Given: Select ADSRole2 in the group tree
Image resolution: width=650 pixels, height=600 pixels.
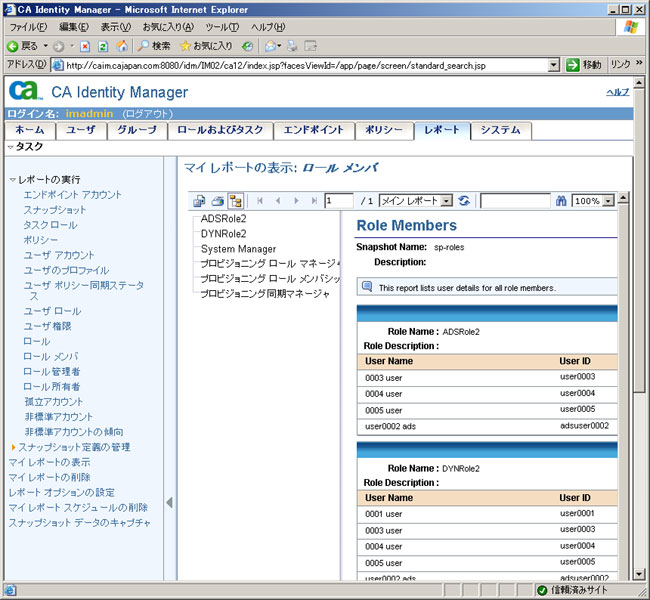Looking at the screenshot, I should pos(223,219).
